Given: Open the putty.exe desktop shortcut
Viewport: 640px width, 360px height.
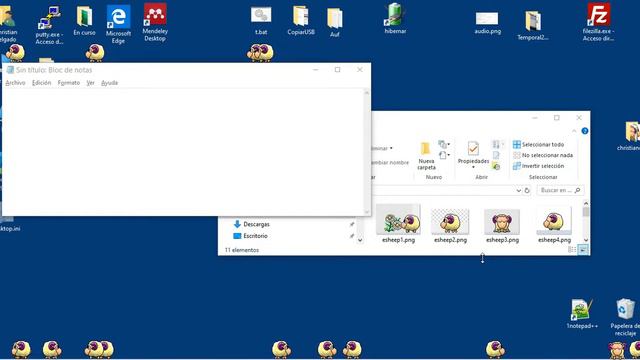Looking at the screenshot, I should tap(49, 24).
